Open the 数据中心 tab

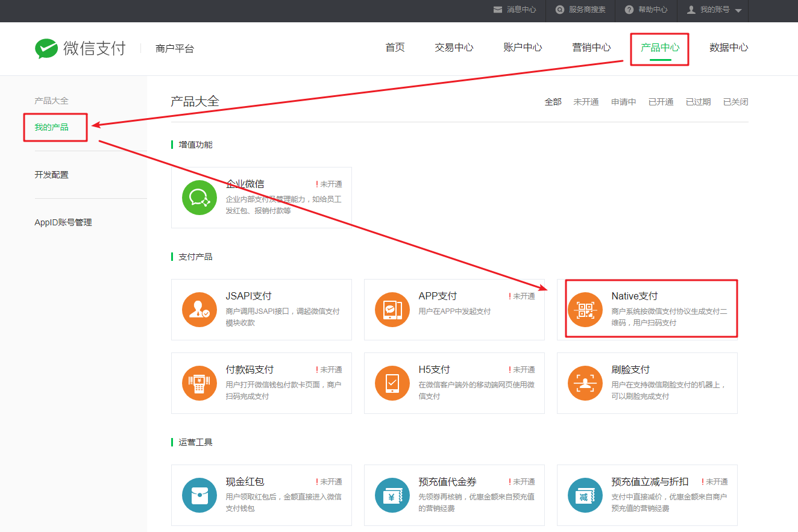coord(729,48)
